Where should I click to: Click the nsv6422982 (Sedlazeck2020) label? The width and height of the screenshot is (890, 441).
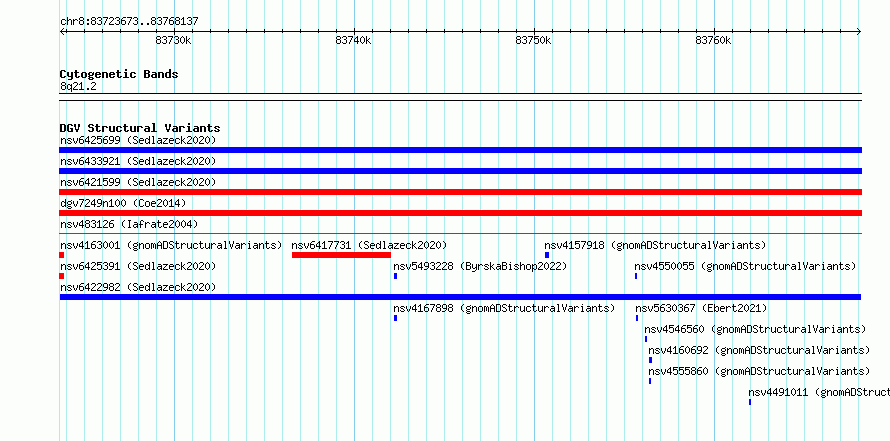(x=138, y=287)
